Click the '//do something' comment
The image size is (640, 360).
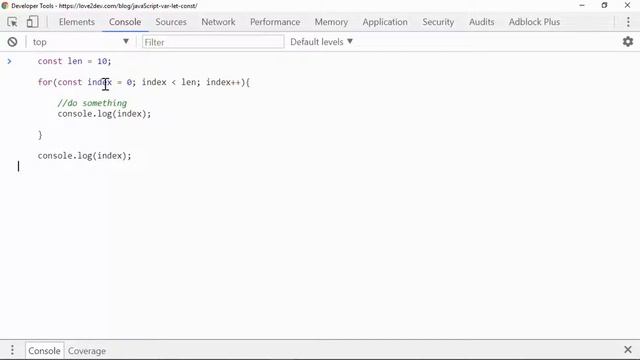click(x=92, y=103)
